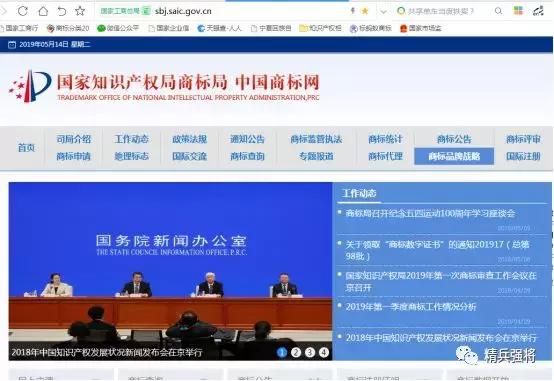This screenshot has height=381, width=554.
Task: Click the calendar icon beside the date
Action: point(12,45)
